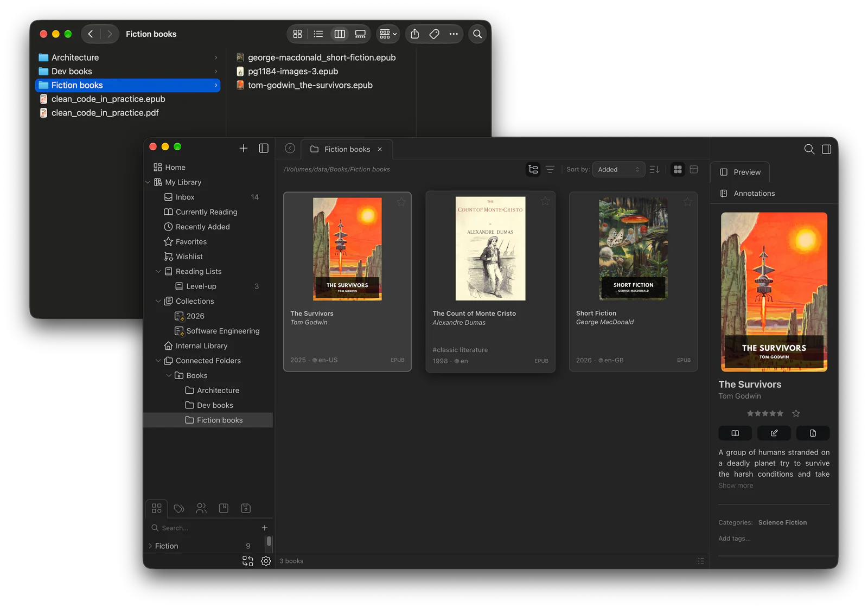Image resolution: width=868 pixels, height=608 pixels.
Task: Open search using the magnifier in right panel
Action: [x=809, y=149]
